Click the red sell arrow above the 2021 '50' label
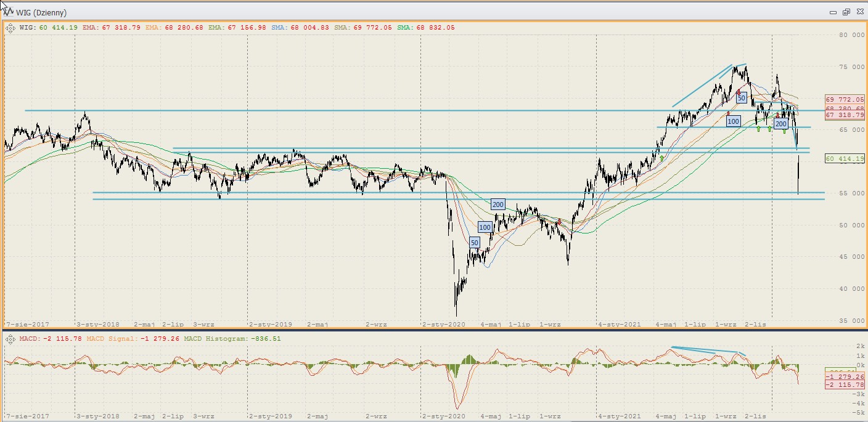The image size is (868, 422). pos(738,92)
